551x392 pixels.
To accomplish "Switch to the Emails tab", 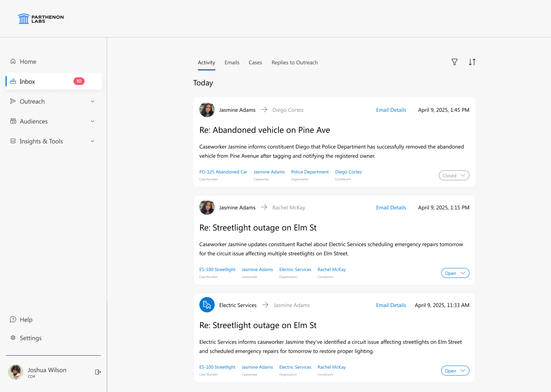I will (x=232, y=62).
